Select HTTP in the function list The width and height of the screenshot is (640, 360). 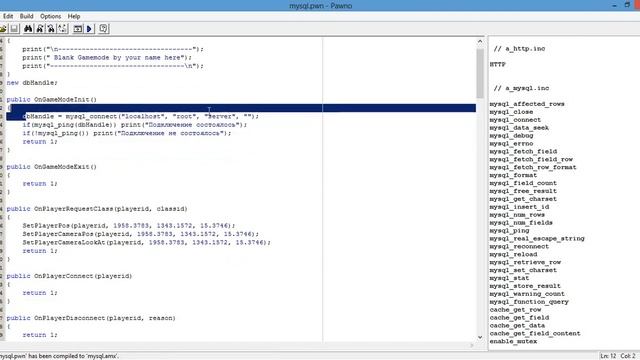[x=498, y=64]
